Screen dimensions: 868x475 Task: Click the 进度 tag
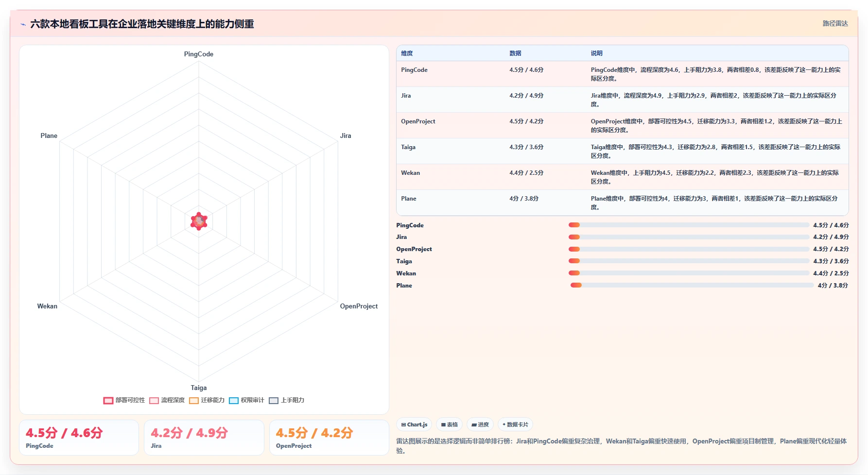[x=480, y=424]
